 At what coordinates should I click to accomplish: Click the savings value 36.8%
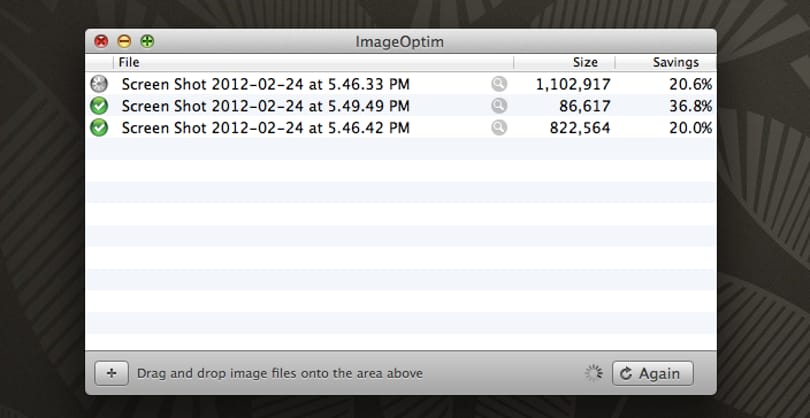click(x=691, y=106)
